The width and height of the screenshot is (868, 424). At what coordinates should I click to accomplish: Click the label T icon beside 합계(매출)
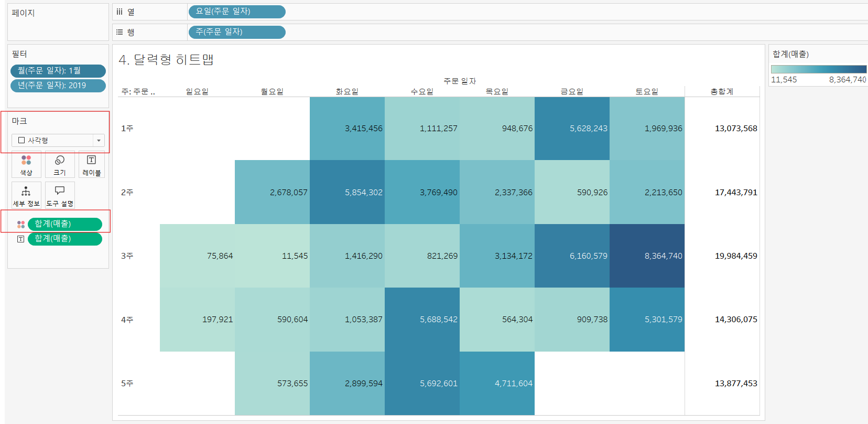[x=21, y=239]
